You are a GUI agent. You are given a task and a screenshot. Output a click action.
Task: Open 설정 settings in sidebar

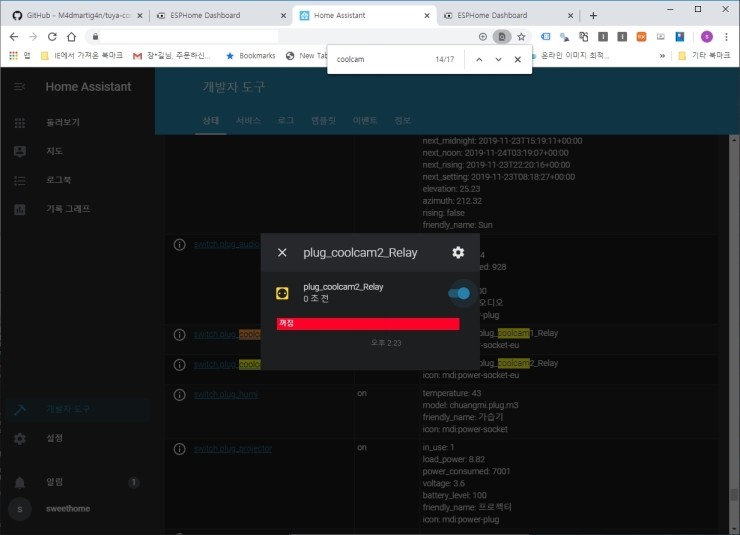coord(77,438)
